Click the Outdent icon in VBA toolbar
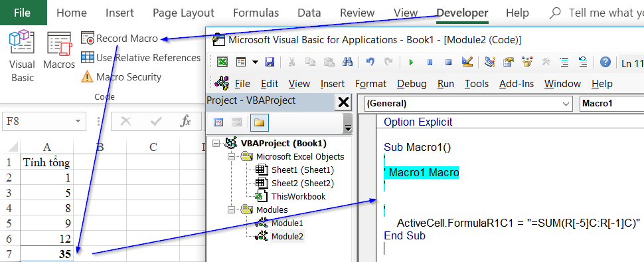Image resolution: width=644 pixels, height=262 pixels. pos(583,62)
